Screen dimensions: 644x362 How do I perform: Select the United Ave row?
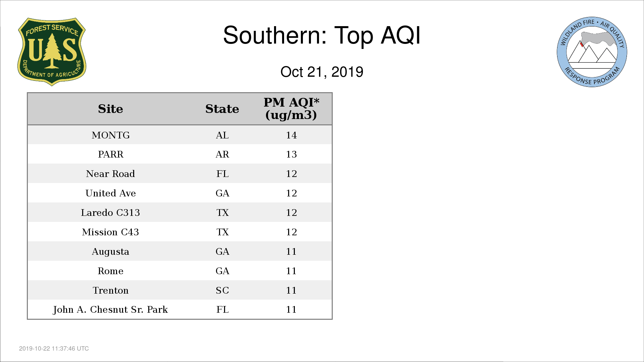click(180, 193)
